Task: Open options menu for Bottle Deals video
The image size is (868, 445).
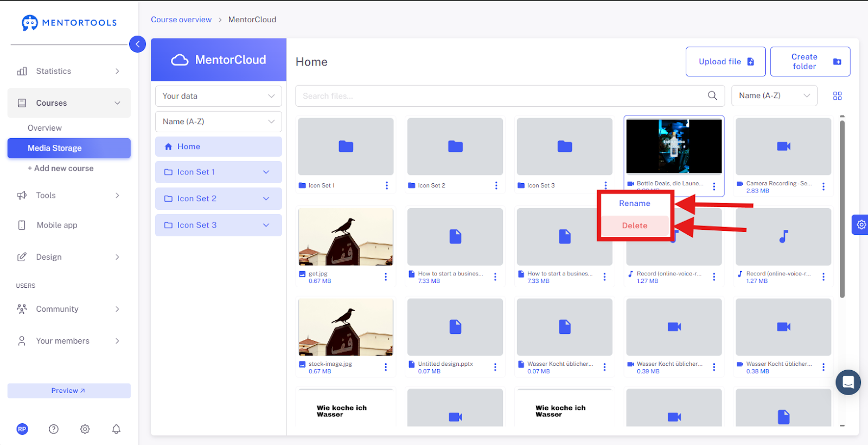Action: 714,186
